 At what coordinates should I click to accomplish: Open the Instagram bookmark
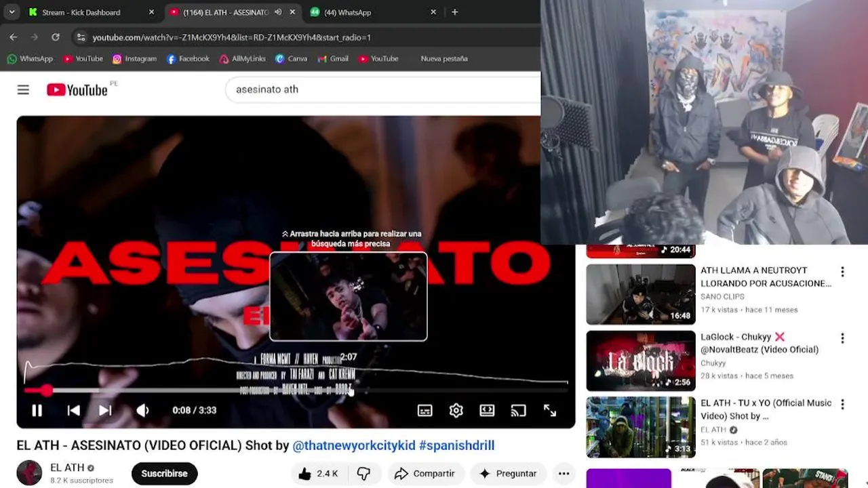[x=134, y=59]
